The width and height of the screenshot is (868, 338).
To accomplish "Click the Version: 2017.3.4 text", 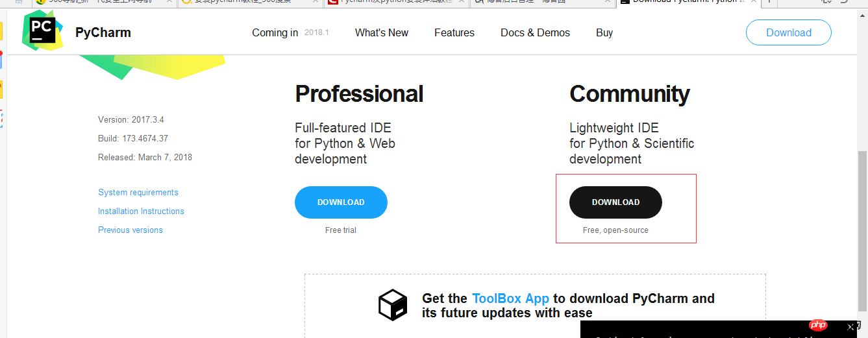I will pos(131,120).
